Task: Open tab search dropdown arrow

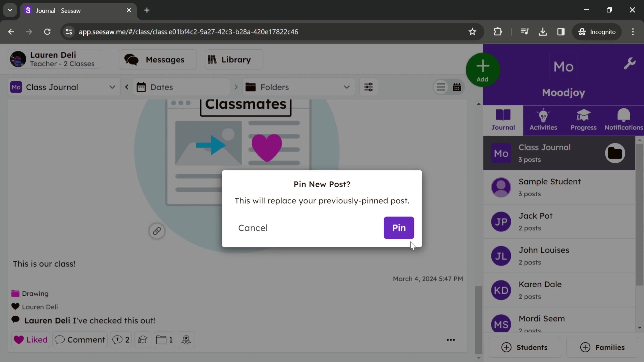Action: (x=10, y=10)
